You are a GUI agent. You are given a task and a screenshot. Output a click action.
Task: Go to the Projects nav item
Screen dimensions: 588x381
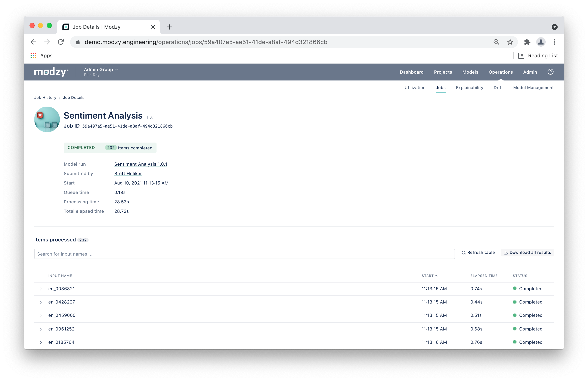[x=443, y=72]
